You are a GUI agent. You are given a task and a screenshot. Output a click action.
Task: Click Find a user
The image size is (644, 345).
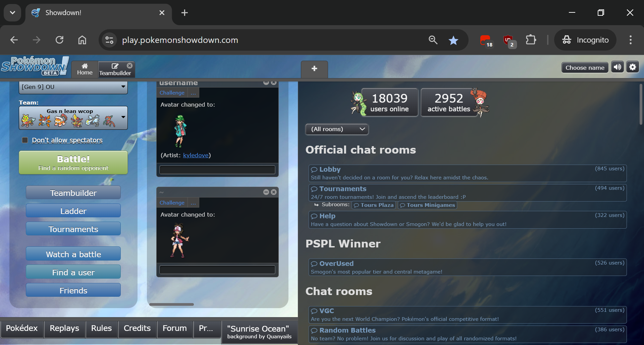coord(73,272)
